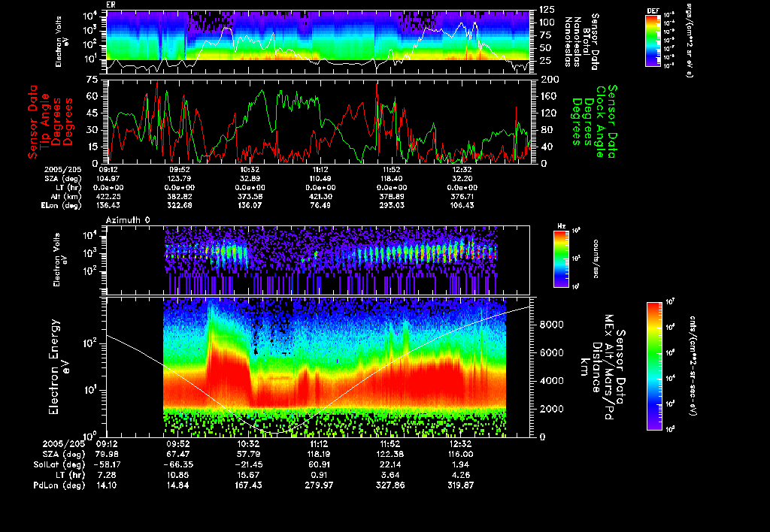Select SZA value 32.89
The image size is (770, 532).
point(250,179)
